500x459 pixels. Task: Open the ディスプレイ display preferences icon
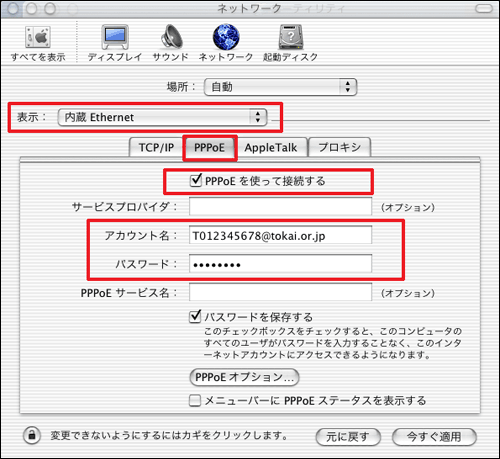click(x=115, y=37)
